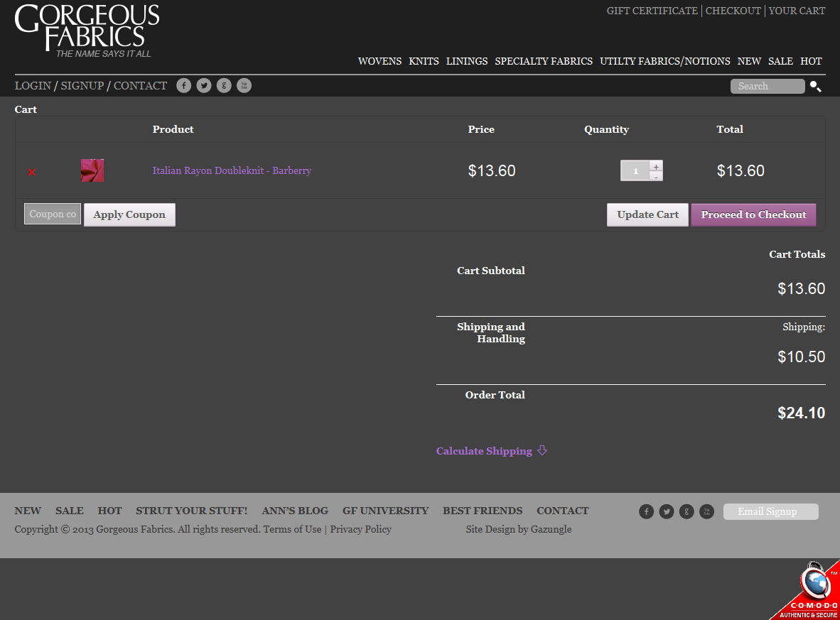Open the Facebook icon in the header
Viewport: 840px width, 620px height.
(183, 86)
